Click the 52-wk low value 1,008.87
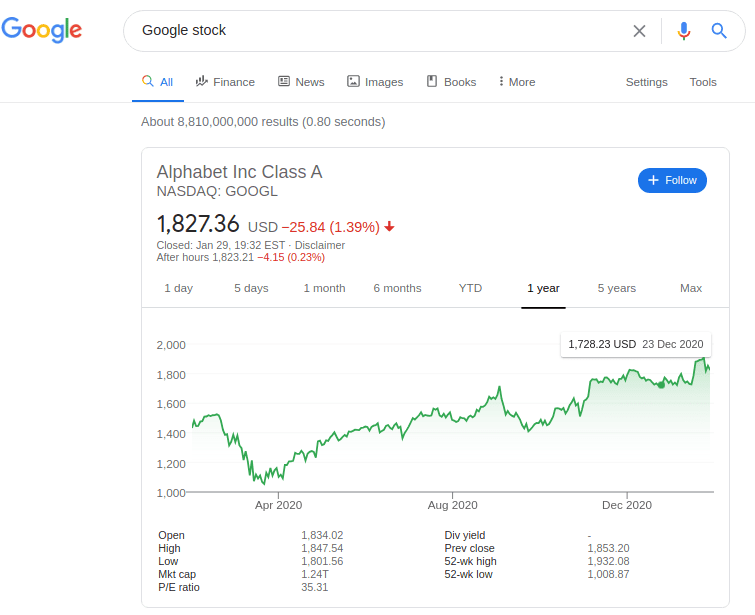 click(608, 575)
